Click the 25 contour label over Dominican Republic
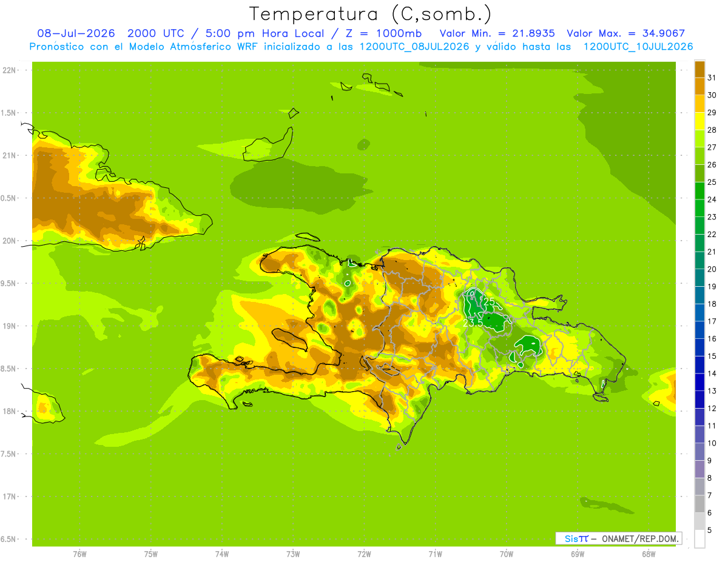This screenshot has width=728, height=562. click(489, 302)
